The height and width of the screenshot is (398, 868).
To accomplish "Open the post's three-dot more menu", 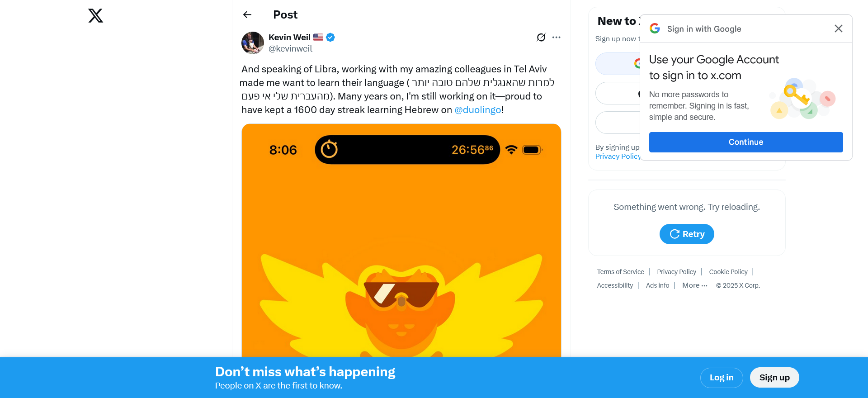I will pyautogui.click(x=557, y=38).
